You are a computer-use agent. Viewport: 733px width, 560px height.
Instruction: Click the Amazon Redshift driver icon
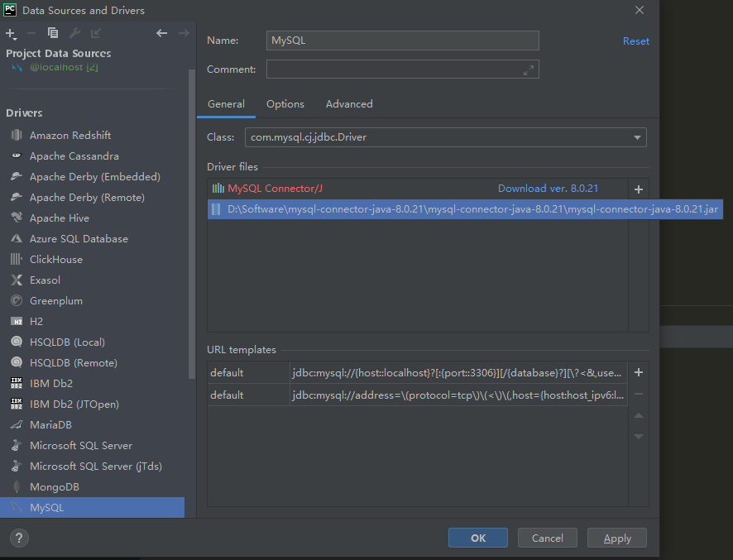click(x=17, y=135)
